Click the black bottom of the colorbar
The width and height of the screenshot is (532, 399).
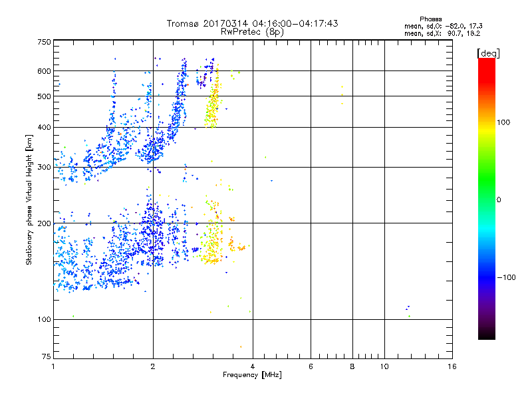pyautogui.click(x=487, y=334)
